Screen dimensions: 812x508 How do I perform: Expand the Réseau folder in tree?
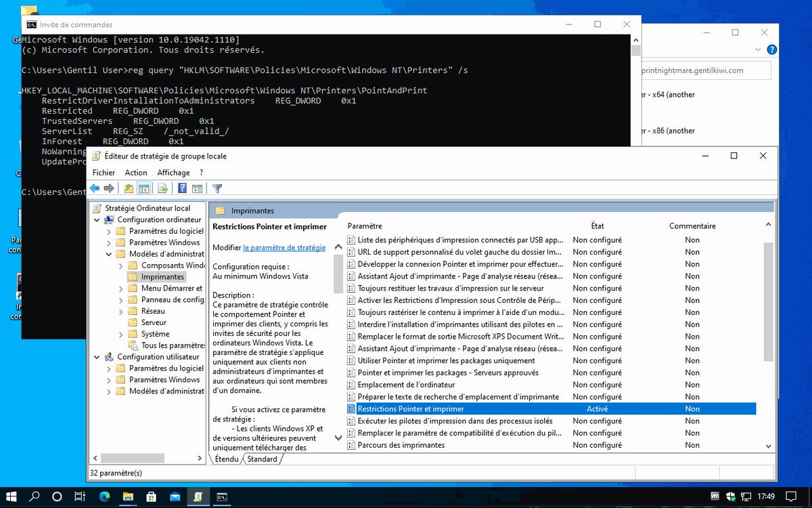(122, 311)
